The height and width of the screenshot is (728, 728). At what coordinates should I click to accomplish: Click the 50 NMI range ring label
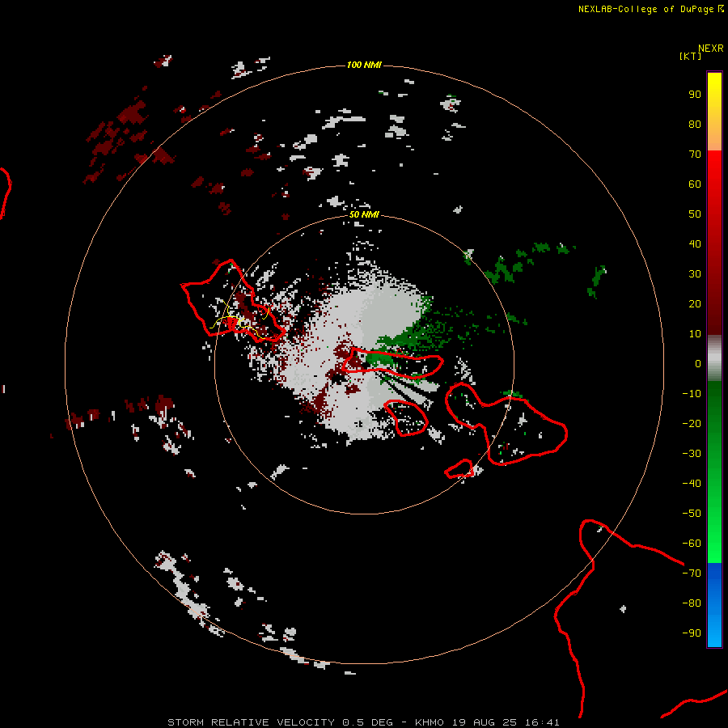[364, 214]
